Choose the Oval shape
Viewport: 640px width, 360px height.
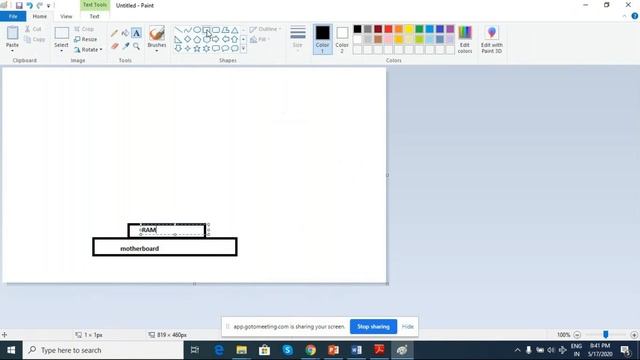click(197, 30)
